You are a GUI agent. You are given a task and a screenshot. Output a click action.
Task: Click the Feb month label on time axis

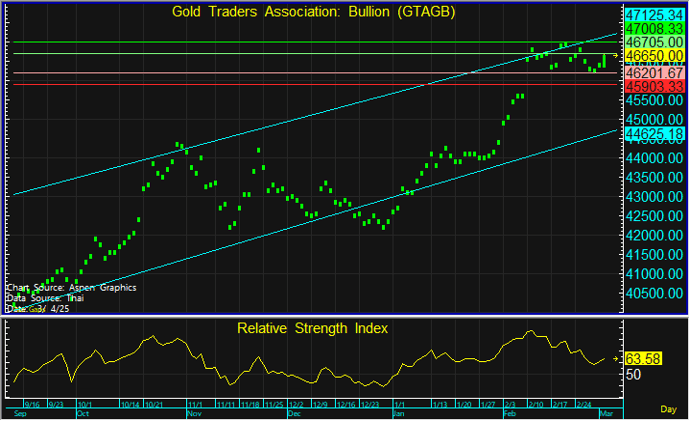tap(508, 412)
